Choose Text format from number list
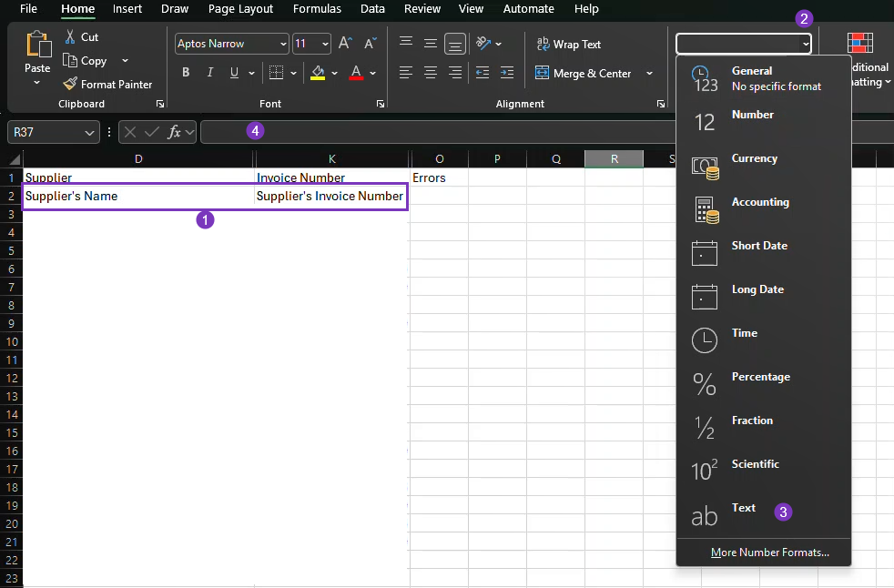This screenshot has height=588, width=894. 744,509
